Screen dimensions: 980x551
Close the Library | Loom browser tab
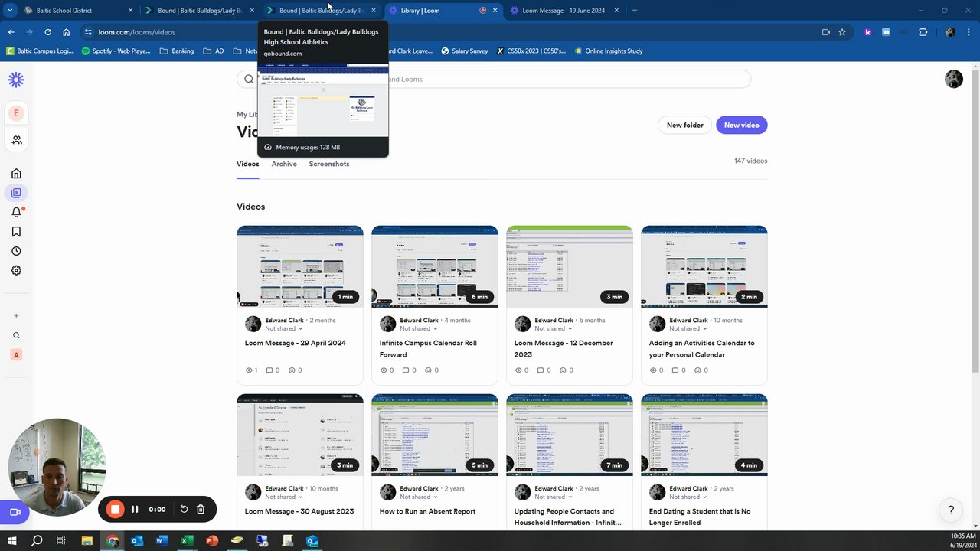click(495, 11)
